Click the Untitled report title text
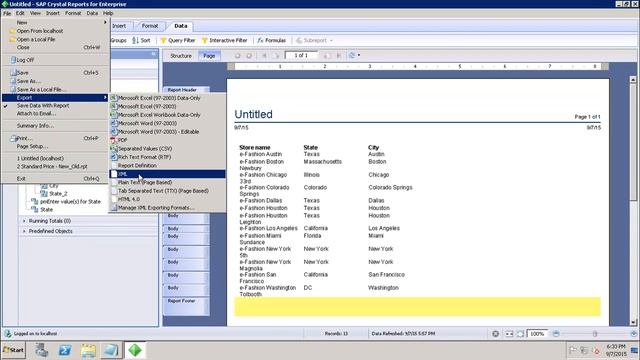This screenshot has height=360, width=640. click(253, 114)
